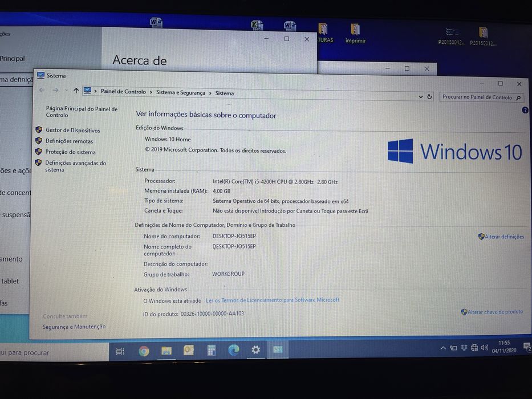The image size is (532, 399).
Task: Click Procurar no Painel de Controlo search box
Action: tap(481, 97)
